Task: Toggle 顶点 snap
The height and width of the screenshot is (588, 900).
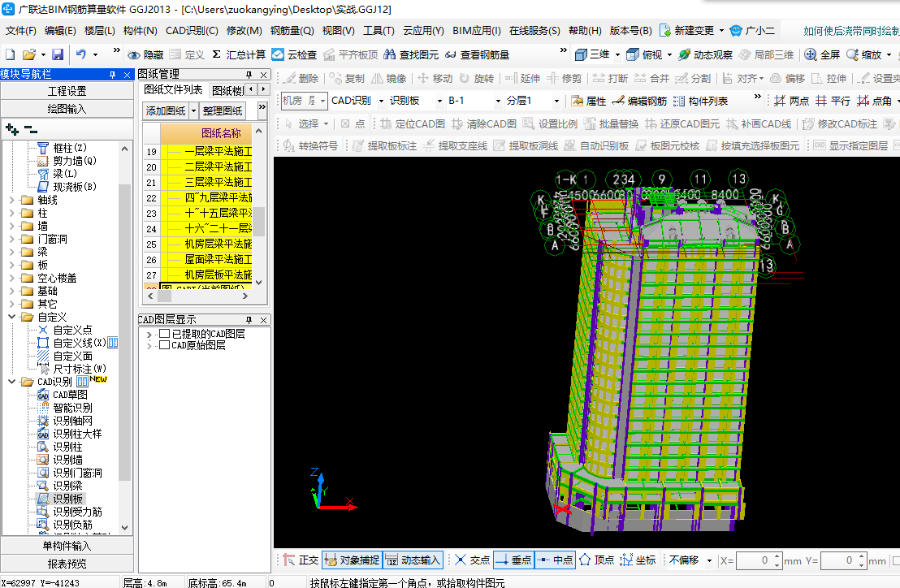Action: (x=596, y=560)
